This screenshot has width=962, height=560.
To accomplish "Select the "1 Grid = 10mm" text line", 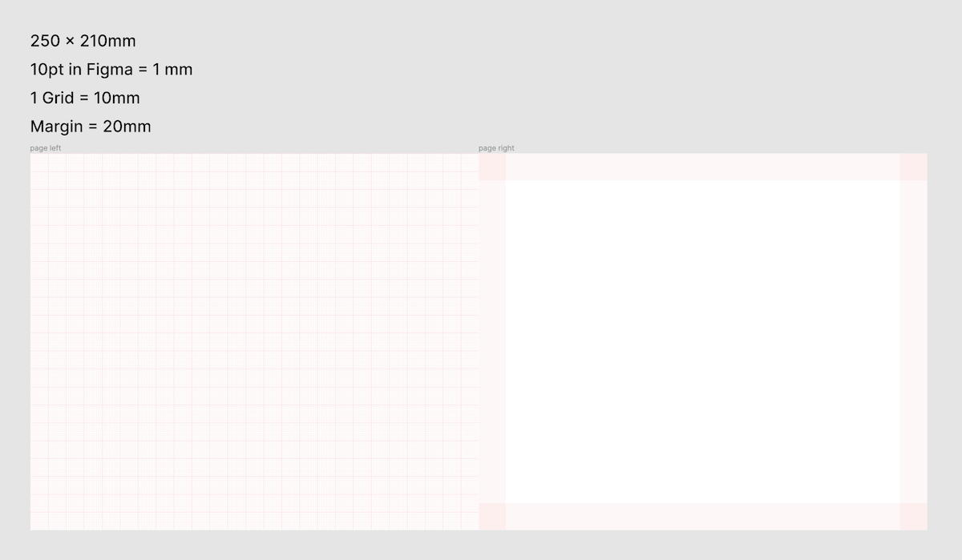I will [85, 98].
